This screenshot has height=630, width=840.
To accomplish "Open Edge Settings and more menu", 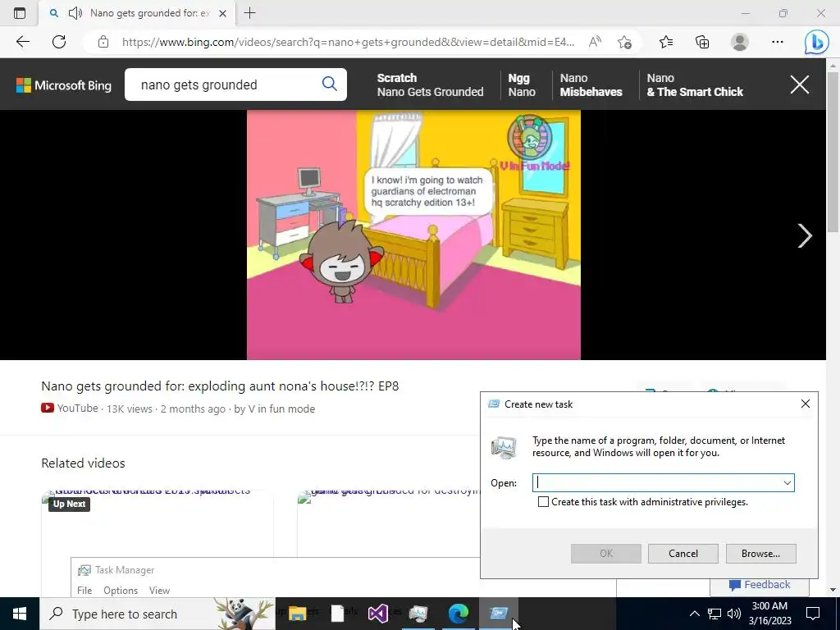I will [x=778, y=42].
